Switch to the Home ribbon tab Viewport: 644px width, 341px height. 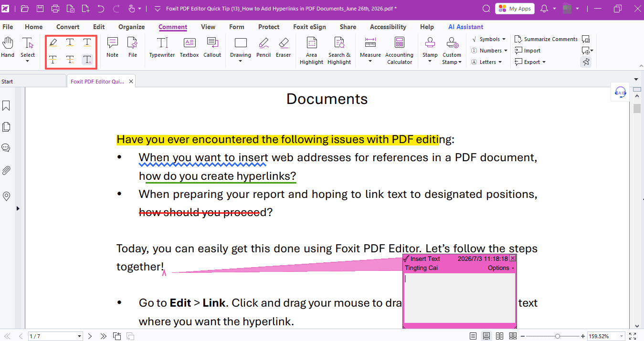click(33, 27)
